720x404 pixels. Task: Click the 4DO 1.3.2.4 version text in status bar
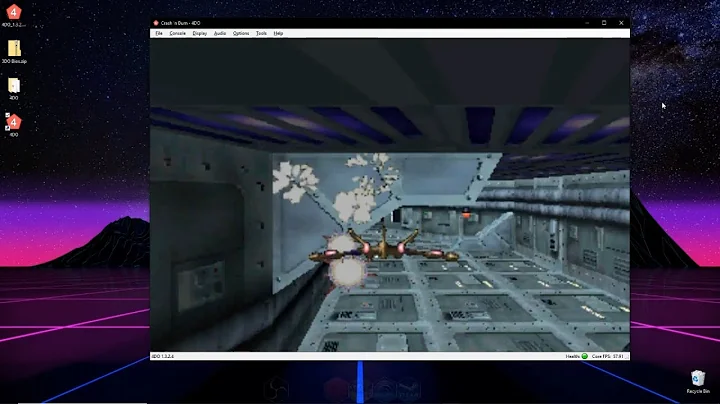[163, 356]
